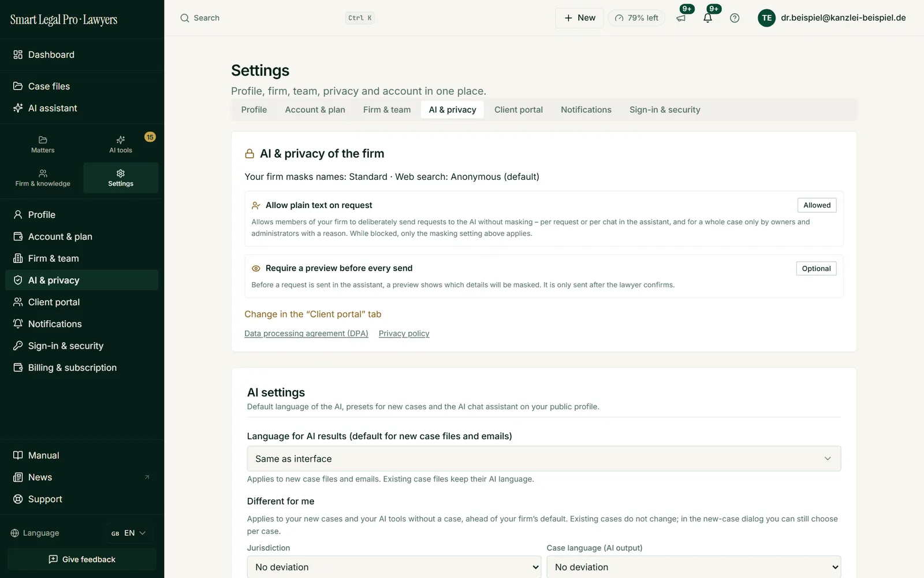Open the Manual book entry
The width and height of the screenshot is (924, 578).
[82, 455]
